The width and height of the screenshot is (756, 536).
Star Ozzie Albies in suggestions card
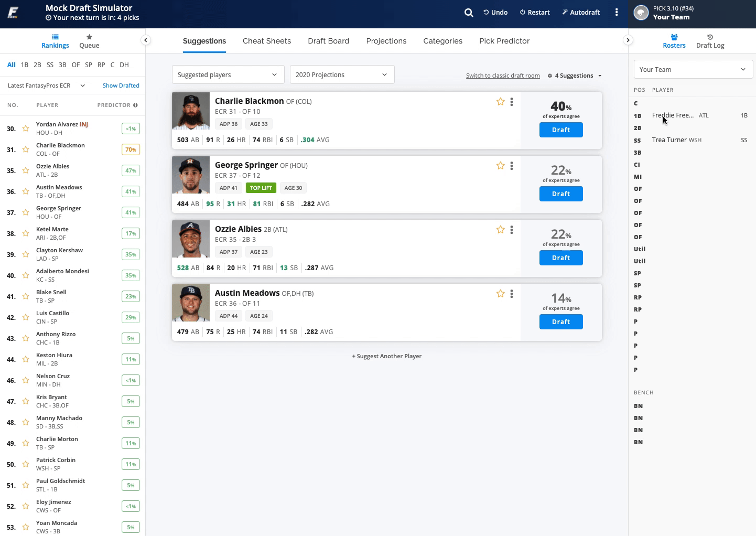(501, 230)
